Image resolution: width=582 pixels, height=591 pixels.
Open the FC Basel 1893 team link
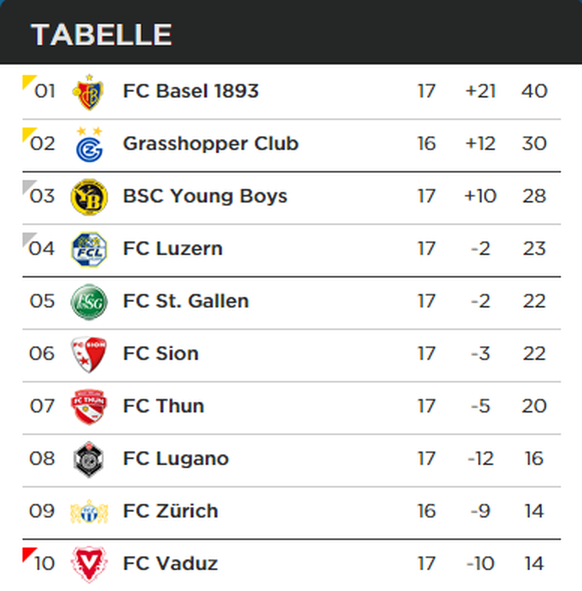(x=191, y=91)
